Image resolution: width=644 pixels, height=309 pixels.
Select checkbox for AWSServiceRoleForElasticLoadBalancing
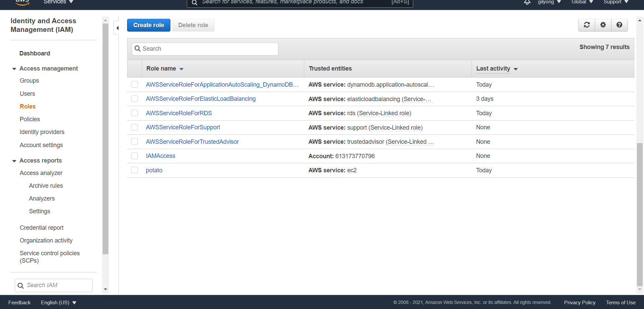coord(135,99)
